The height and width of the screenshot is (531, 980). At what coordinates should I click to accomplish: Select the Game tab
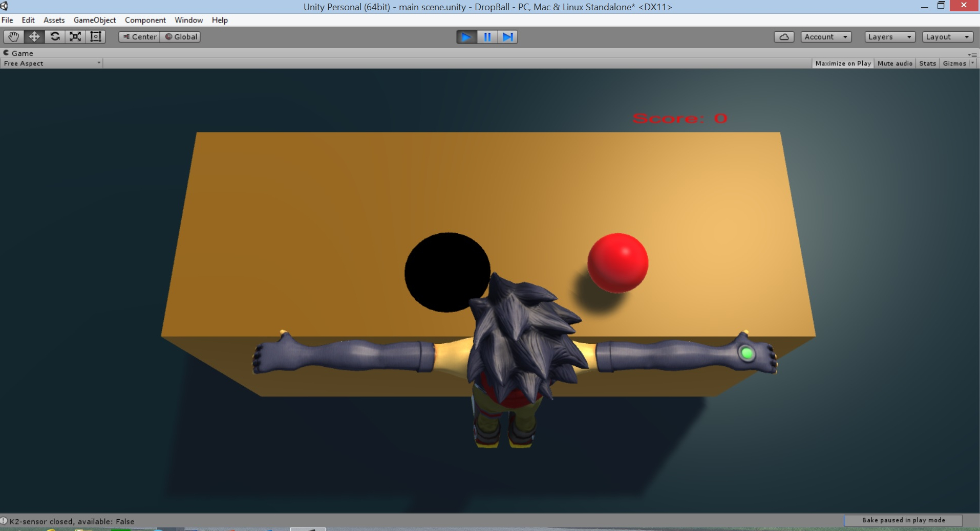click(x=18, y=53)
